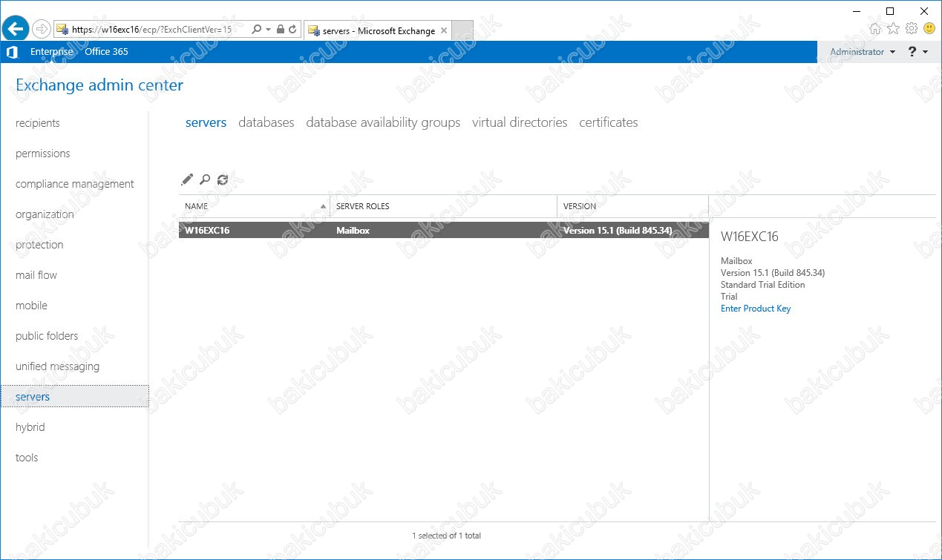Click the browser forward arrow button
This screenshot has width=942, height=560.
tap(42, 30)
